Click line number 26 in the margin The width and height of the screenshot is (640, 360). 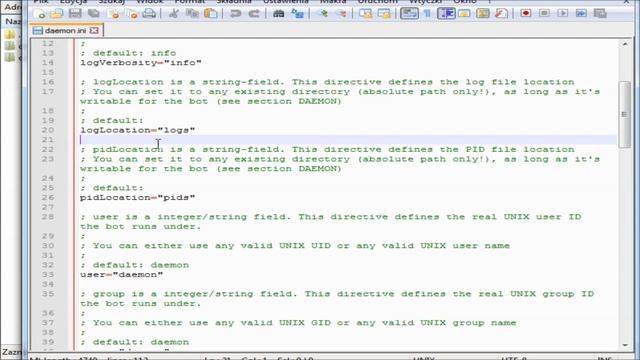point(48,198)
